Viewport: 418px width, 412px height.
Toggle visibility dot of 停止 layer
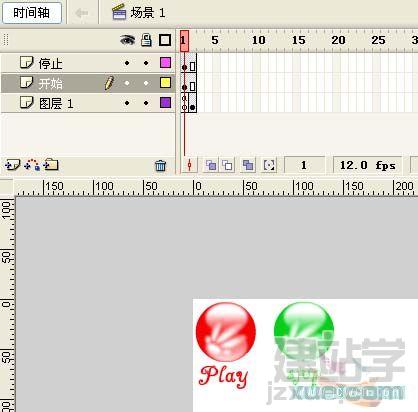tap(127, 63)
